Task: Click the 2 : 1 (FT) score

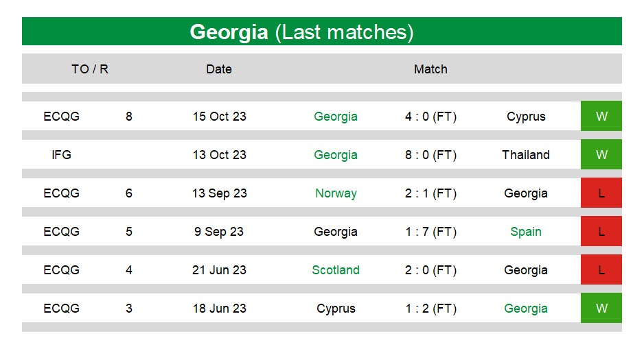Action: [430, 193]
